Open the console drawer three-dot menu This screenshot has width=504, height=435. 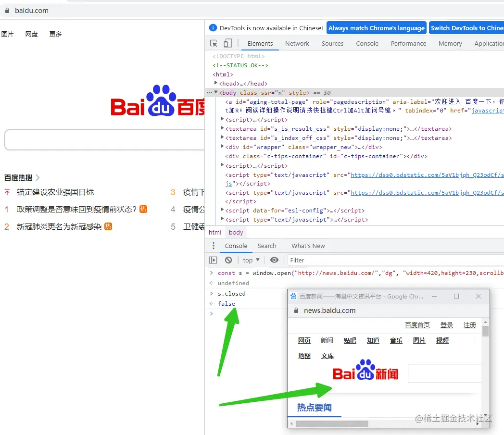pos(214,246)
